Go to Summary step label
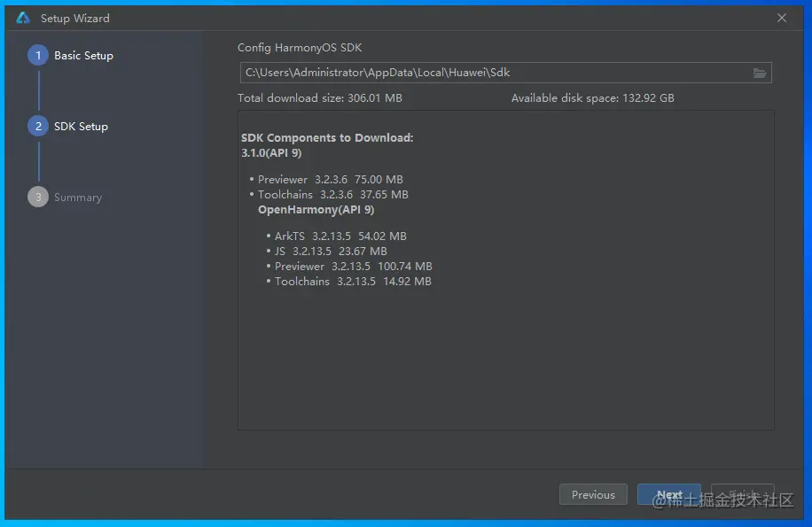This screenshot has width=812, height=527. pyautogui.click(x=78, y=197)
